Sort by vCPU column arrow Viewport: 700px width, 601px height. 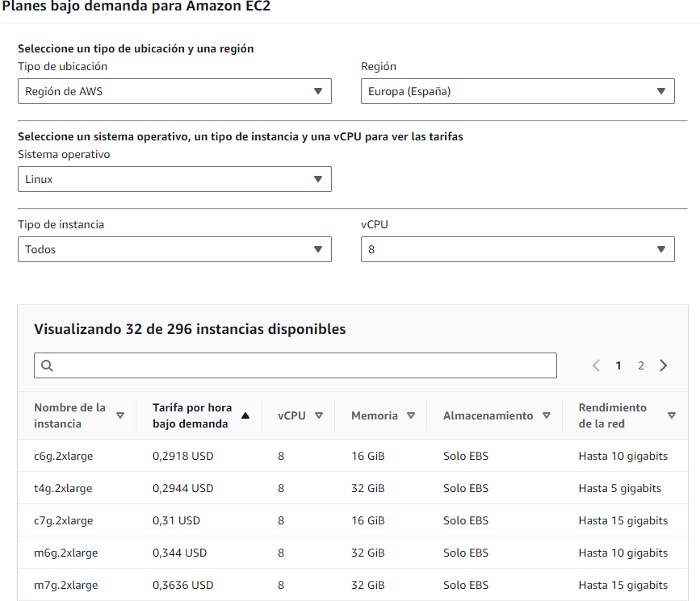click(x=319, y=415)
